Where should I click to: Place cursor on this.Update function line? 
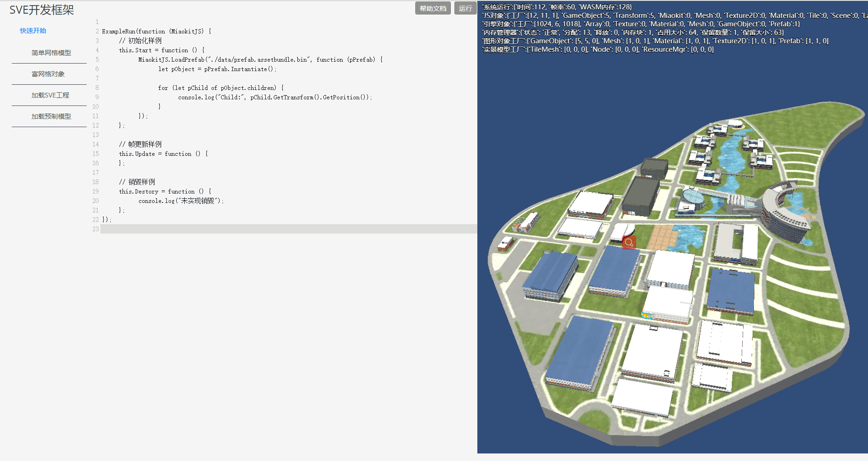click(163, 154)
